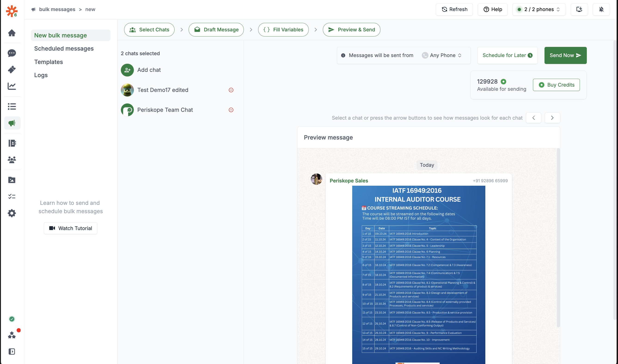Open the IATF course image preview
The height and width of the screenshot is (364, 618).
(419, 275)
